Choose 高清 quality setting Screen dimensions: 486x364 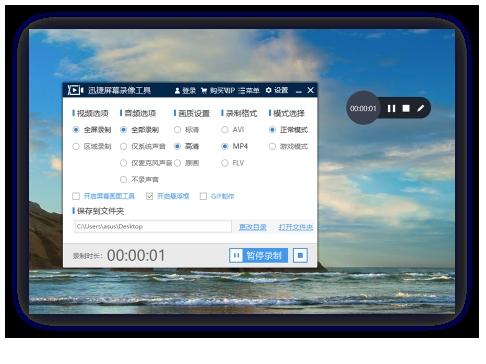187,146
